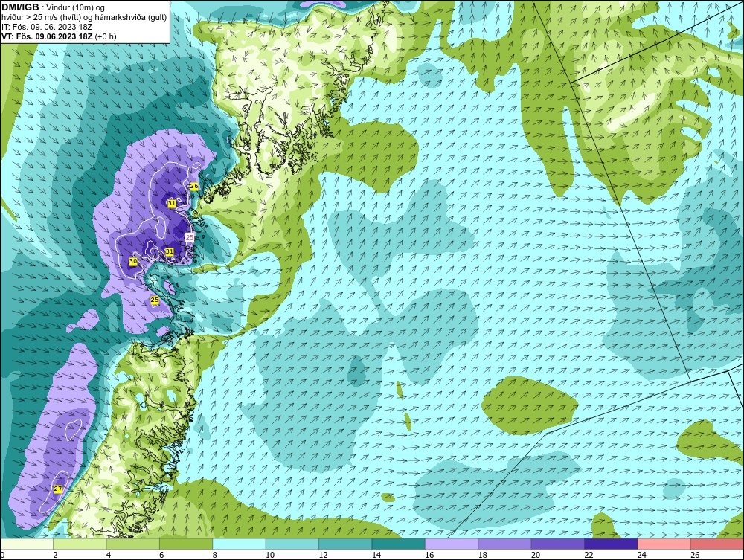The height and width of the screenshot is (560, 744).
Task: Click the legend scale number '12'
Action: click(323, 555)
